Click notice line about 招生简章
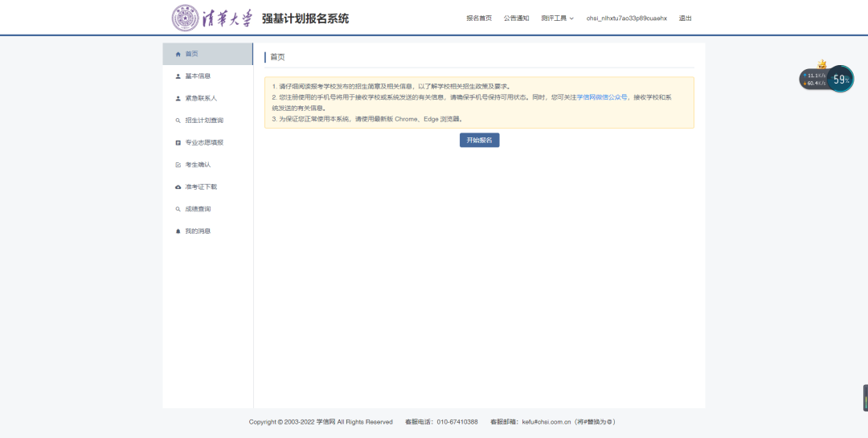868x438 pixels. coord(391,86)
